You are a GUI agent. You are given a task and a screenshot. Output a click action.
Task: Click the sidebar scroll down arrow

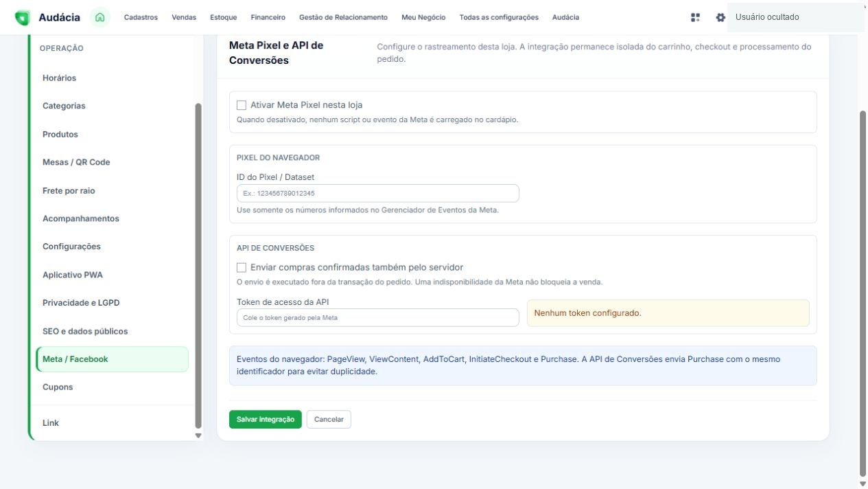click(x=199, y=435)
